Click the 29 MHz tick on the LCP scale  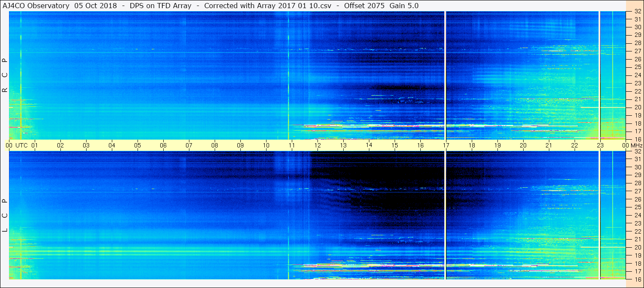click(638, 175)
